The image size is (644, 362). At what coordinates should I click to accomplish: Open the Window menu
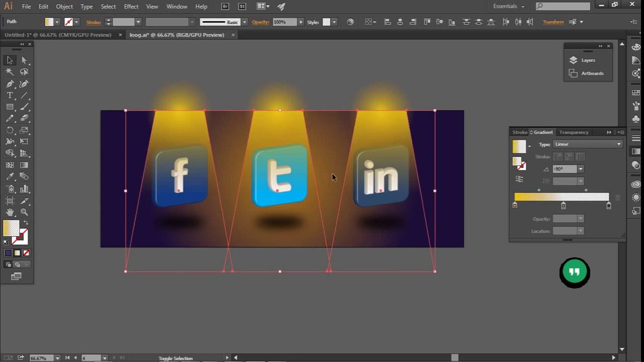pyautogui.click(x=177, y=7)
